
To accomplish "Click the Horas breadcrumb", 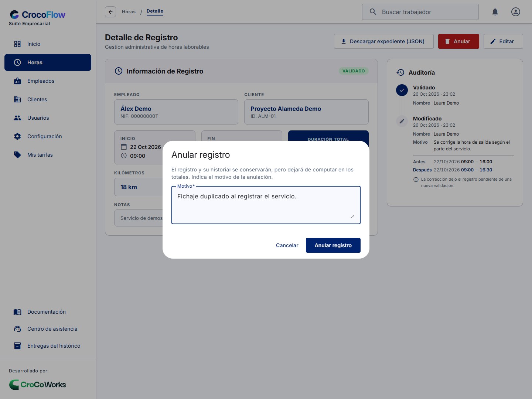I will [x=129, y=12].
